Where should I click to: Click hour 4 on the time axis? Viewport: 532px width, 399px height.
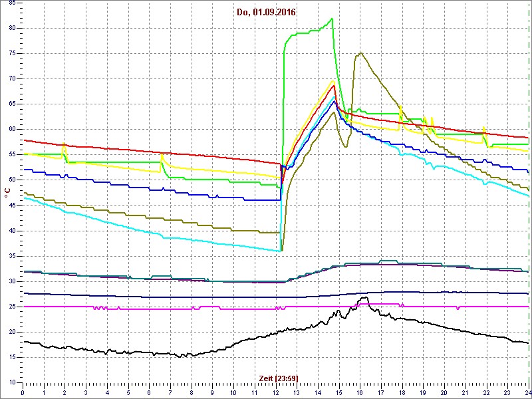coord(107,393)
